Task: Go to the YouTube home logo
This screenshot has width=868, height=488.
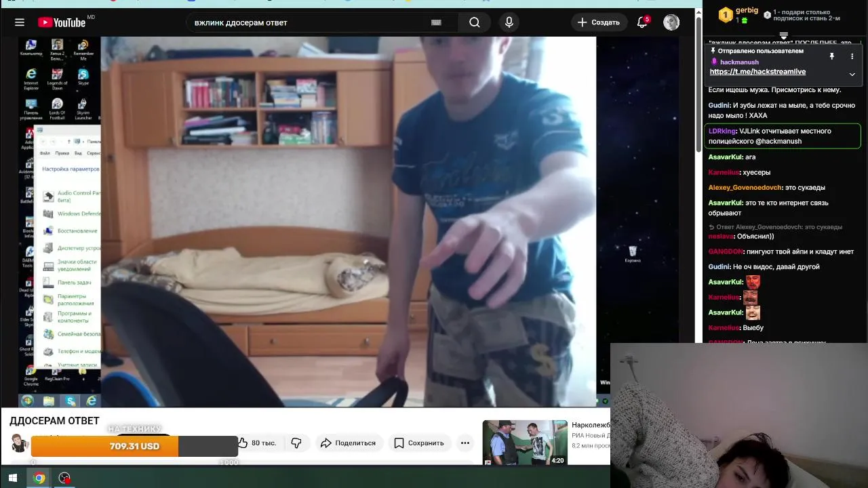Action: coord(62,22)
